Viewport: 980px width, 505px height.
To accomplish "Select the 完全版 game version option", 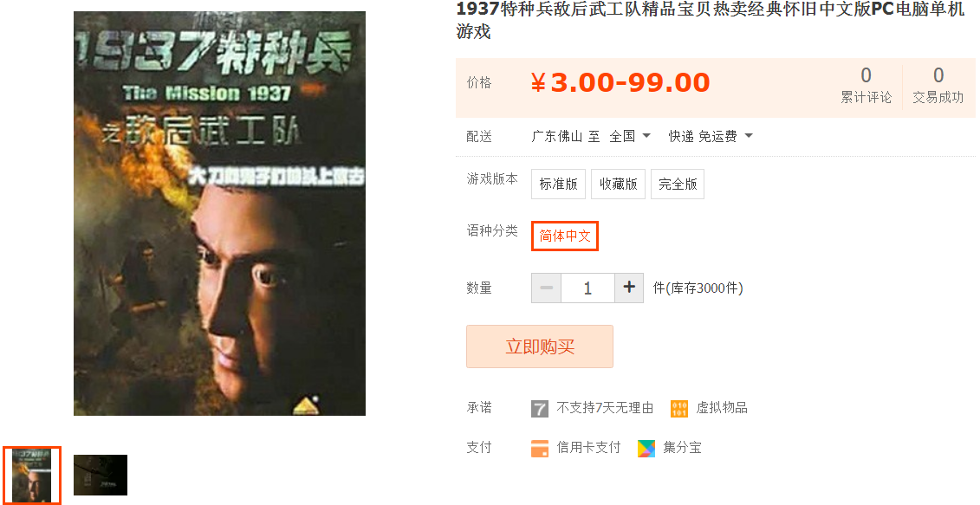I will 678,184.
